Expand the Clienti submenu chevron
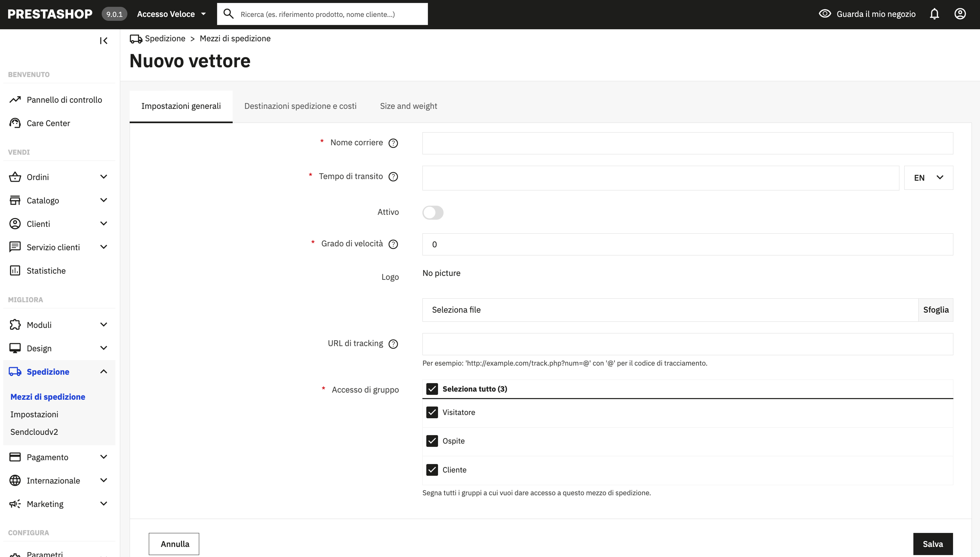Image resolution: width=980 pixels, height=557 pixels. coord(103,223)
